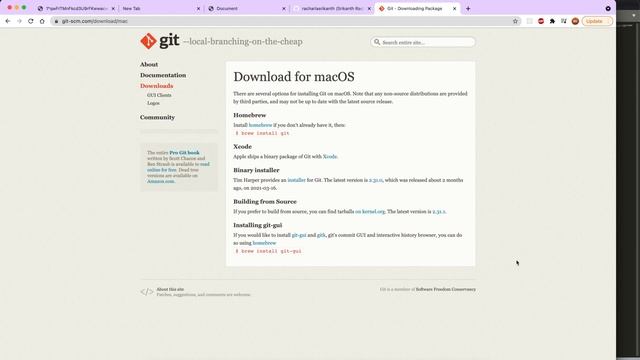
Task: Click the padlock site info icon
Action: [x=56, y=21]
